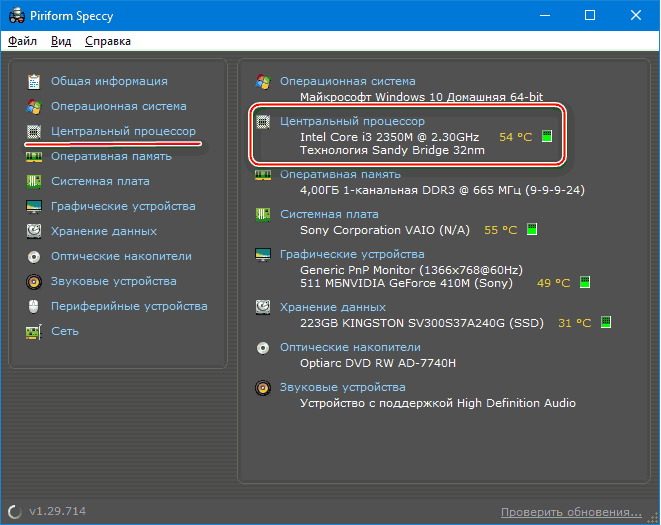661x525 pixels.
Task: Click the hard disk icon in summary panel
Action: pyautogui.click(x=263, y=307)
